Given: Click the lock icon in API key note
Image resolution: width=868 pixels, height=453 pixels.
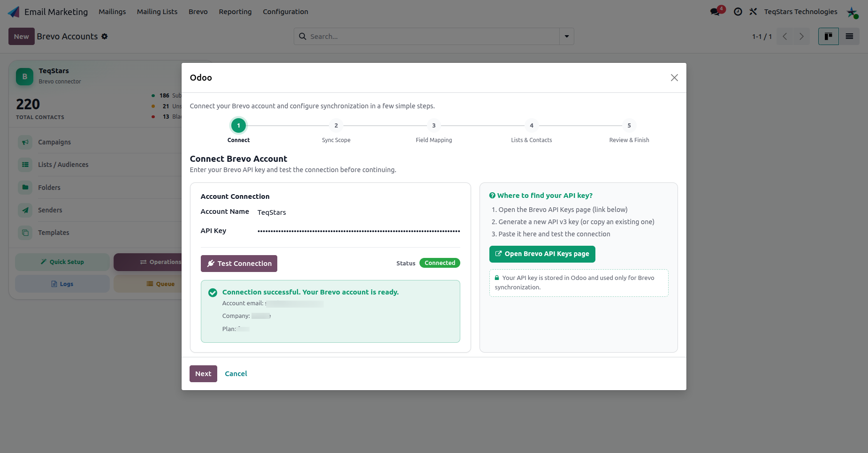Looking at the screenshot, I should [497, 278].
